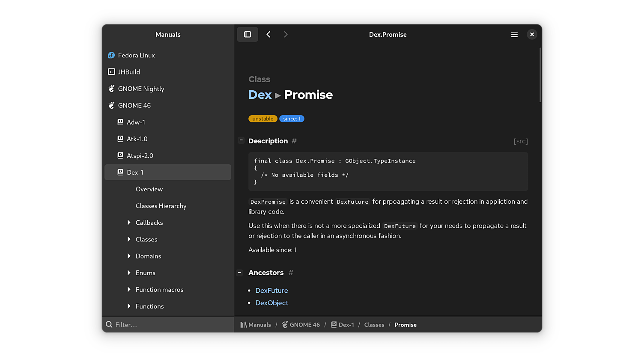The height and width of the screenshot is (362, 644).
Task: Open the hamburger main menu
Action: [514, 34]
